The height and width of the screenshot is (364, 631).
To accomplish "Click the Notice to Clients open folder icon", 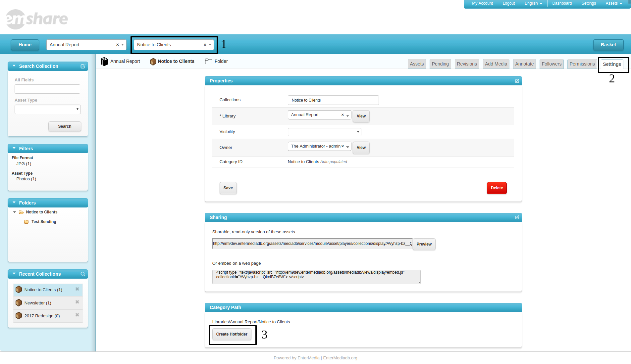I will [22, 212].
